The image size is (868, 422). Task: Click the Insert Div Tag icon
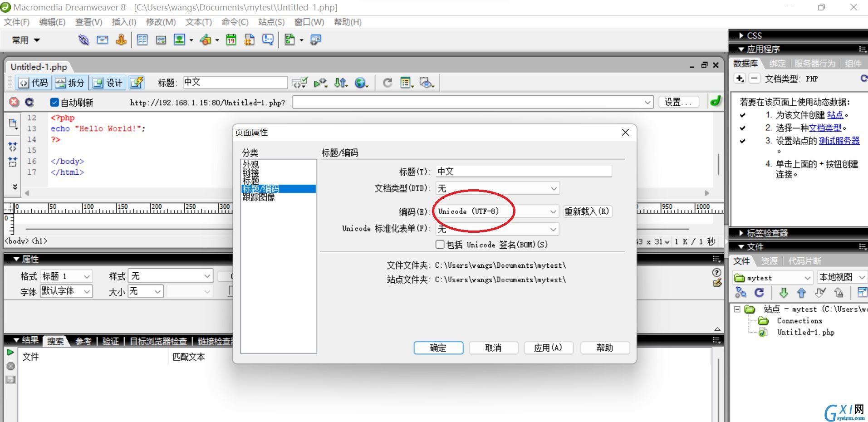(161, 40)
